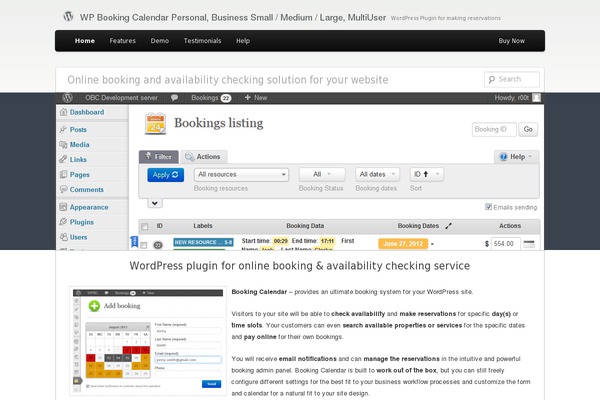Open the Testimonials menu item
This screenshot has width=600, height=400.
(x=202, y=41)
